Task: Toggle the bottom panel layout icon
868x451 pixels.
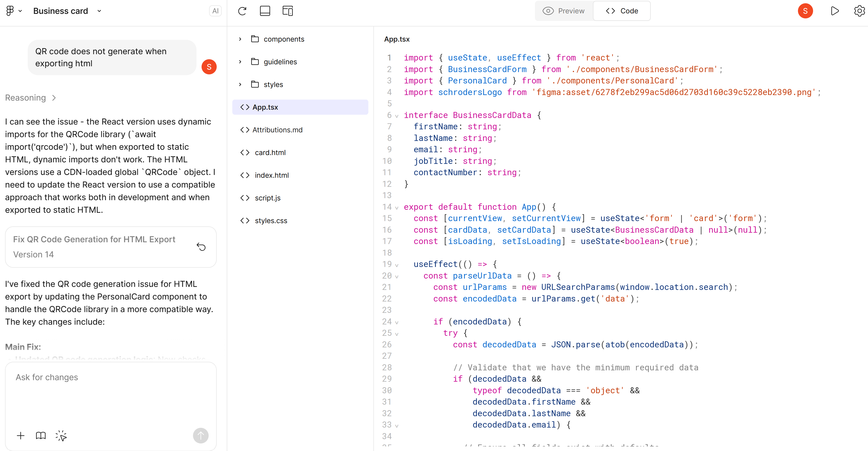Action: 265,11
